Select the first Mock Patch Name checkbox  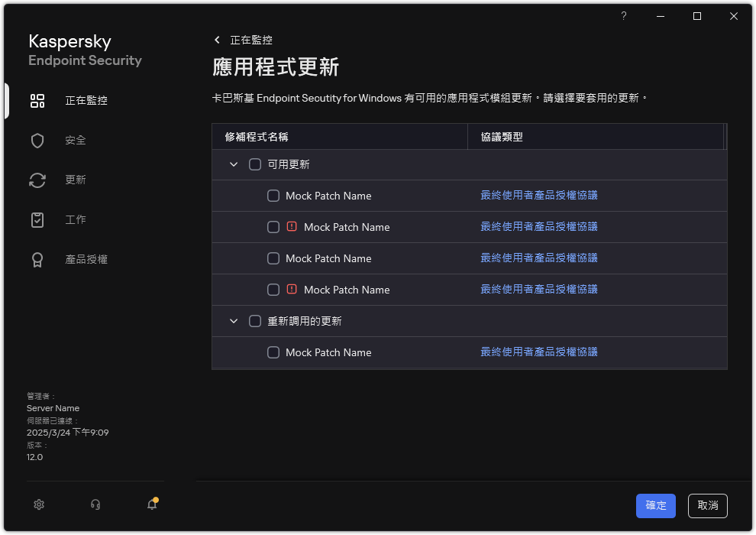[x=273, y=195]
